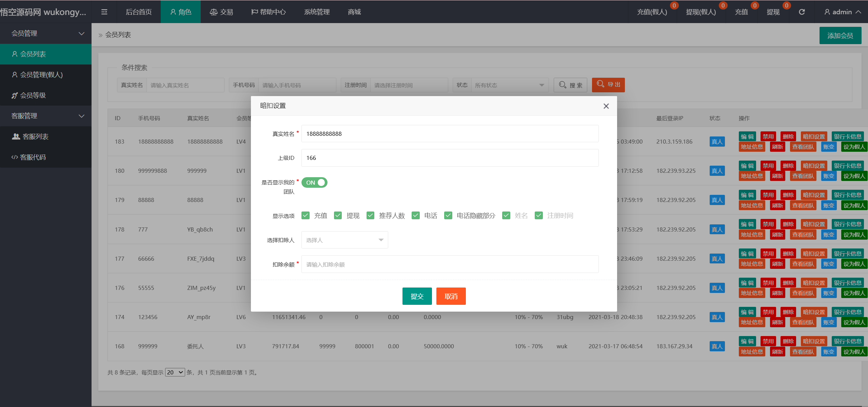Screen dimensions: 868x407
Task: Uncheck the 推荐人数 checkbox
Action: tap(370, 216)
